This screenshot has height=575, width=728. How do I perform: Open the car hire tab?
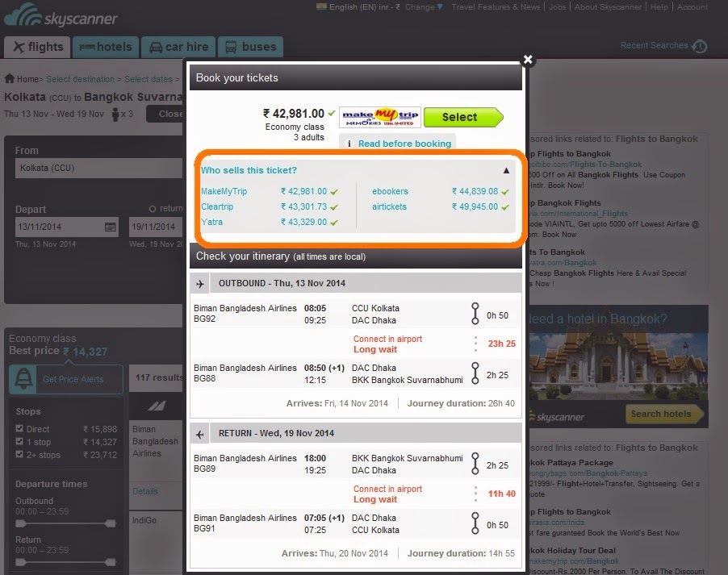[x=178, y=47]
